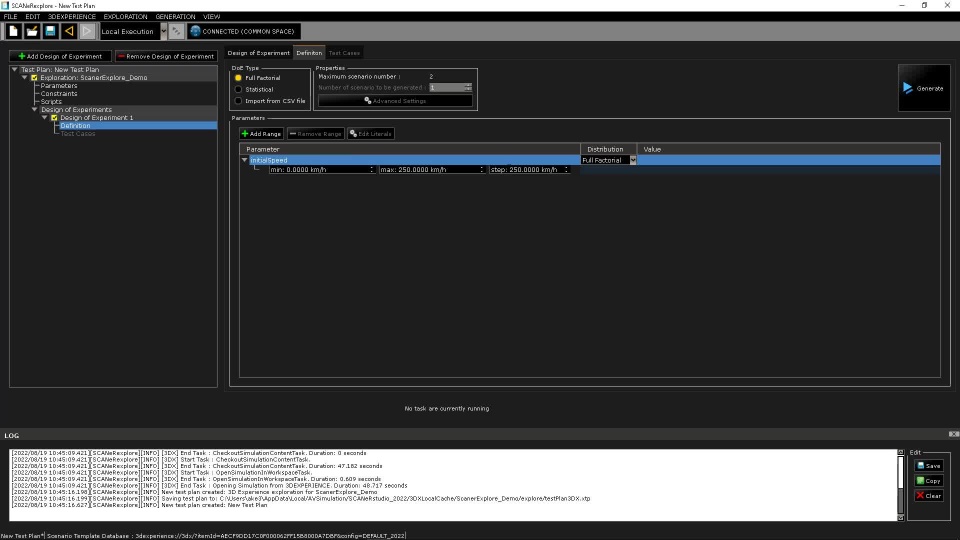Click the Distribution column header
This screenshot has width=960, height=540.
coord(609,149)
